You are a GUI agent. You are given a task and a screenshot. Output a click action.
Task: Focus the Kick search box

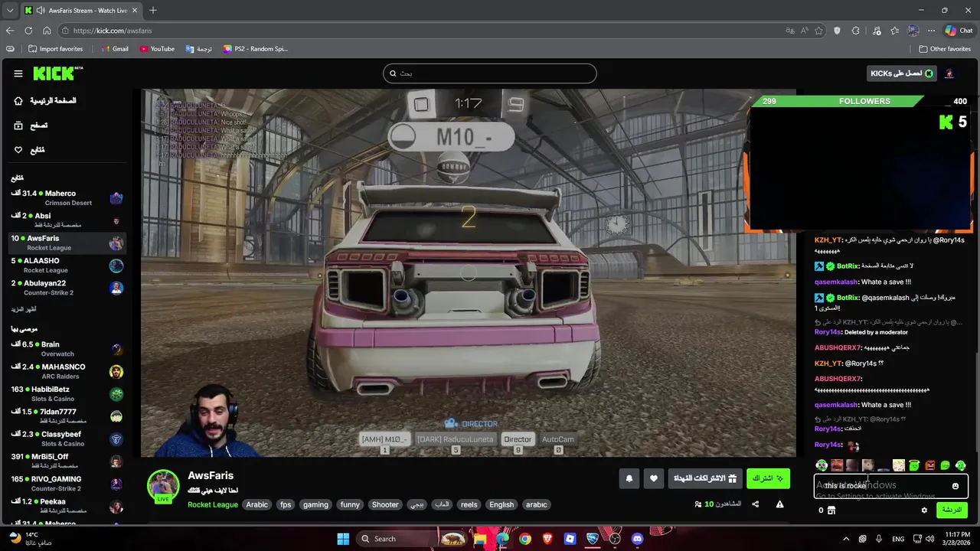click(490, 73)
